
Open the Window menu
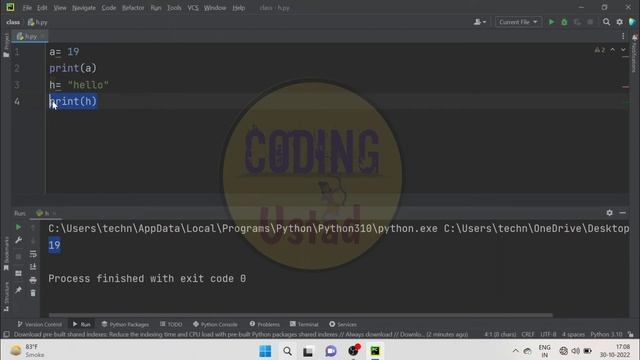[215, 8]
